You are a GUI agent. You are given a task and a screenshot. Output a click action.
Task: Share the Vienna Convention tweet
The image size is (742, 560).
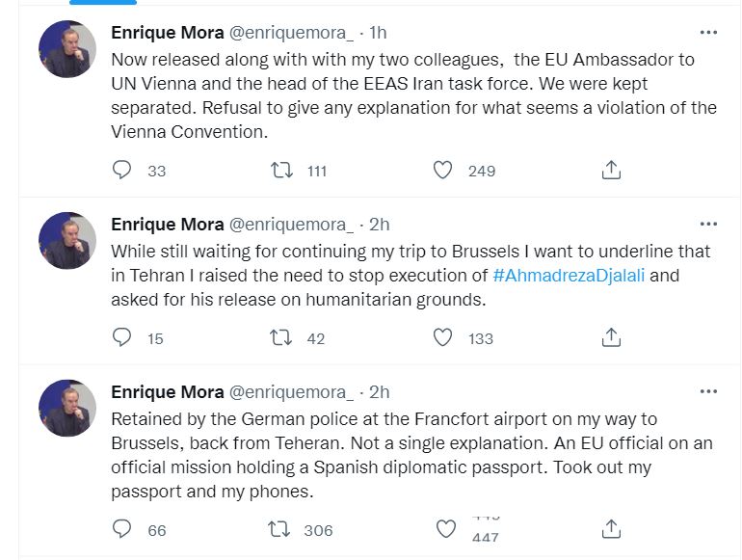[x=610, y=171]
